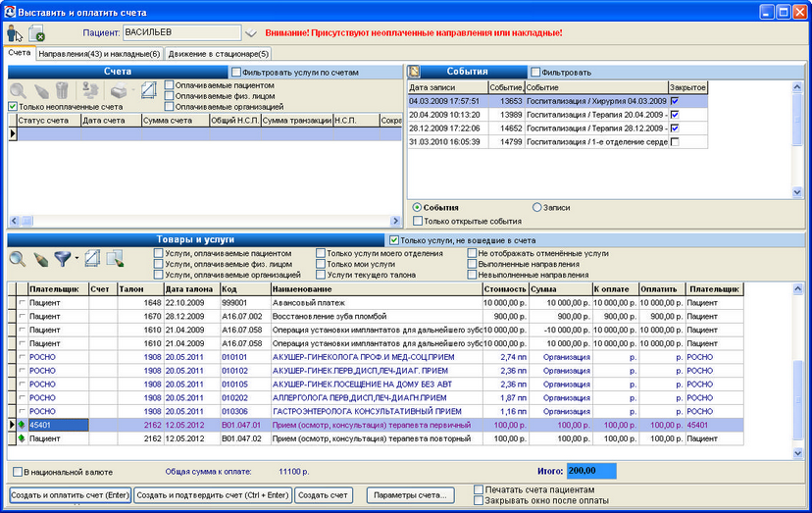The image size is (812, 513).
Task: Click the Наименование column header
Action: (x=377, y=289)
